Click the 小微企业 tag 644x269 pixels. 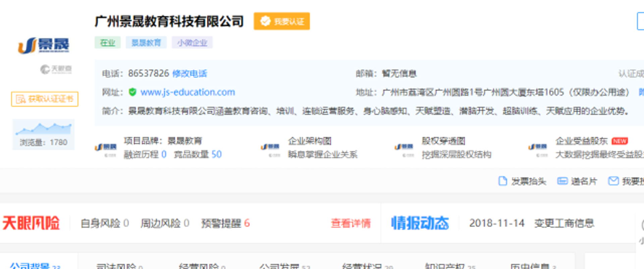click(192, 43)
